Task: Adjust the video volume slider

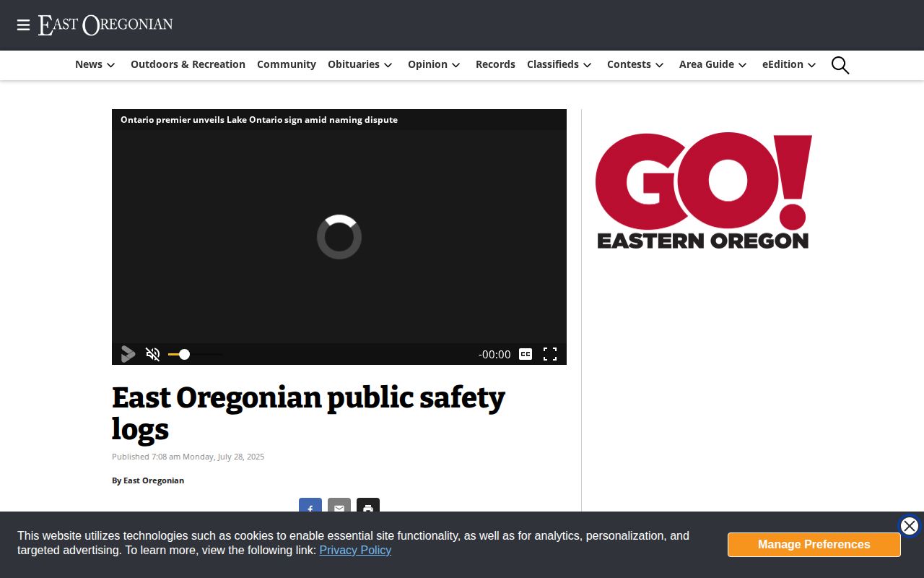Action: tap(195, 354)
